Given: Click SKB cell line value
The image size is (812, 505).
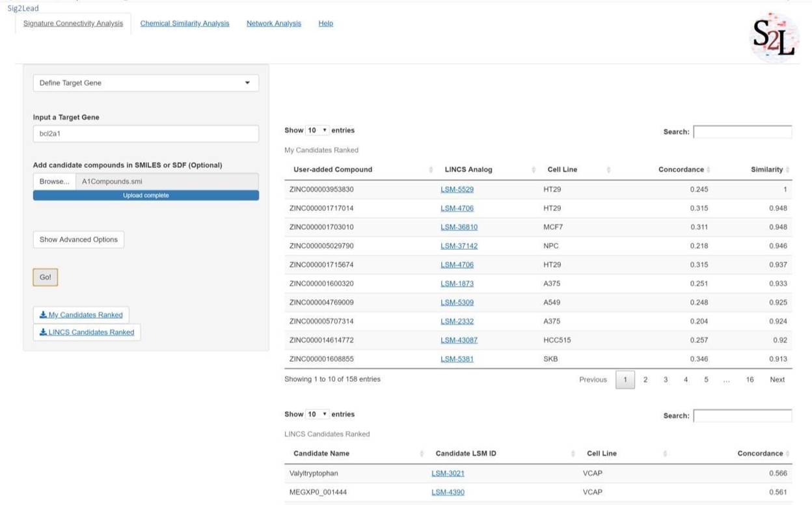Looking at the screenshot, I should point(550,359).
